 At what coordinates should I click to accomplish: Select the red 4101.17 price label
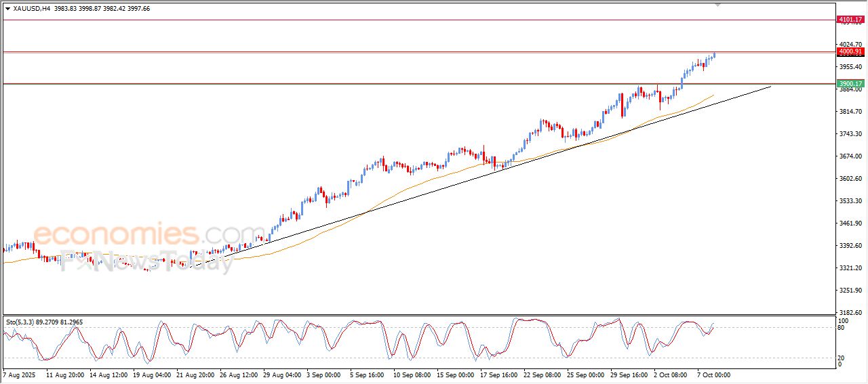coord(850,20)
